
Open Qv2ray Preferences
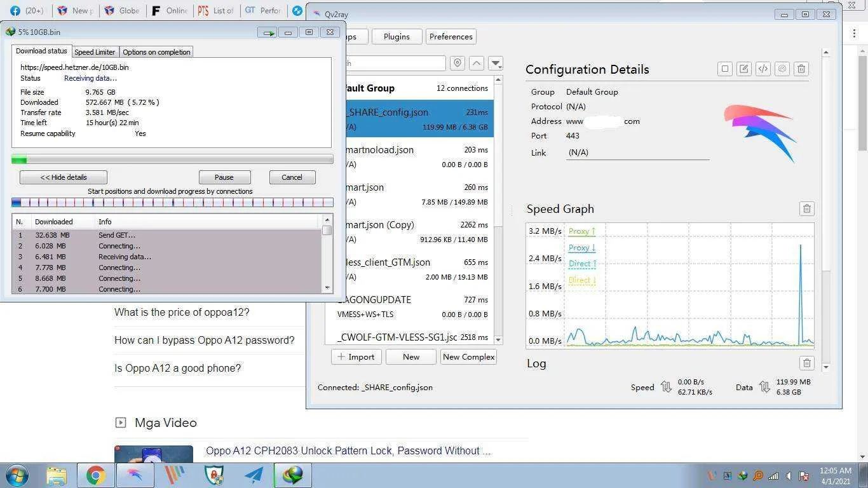tap(451, 36)
